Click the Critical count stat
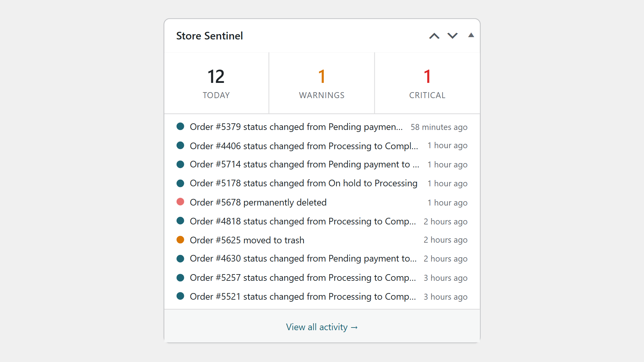 427,83
